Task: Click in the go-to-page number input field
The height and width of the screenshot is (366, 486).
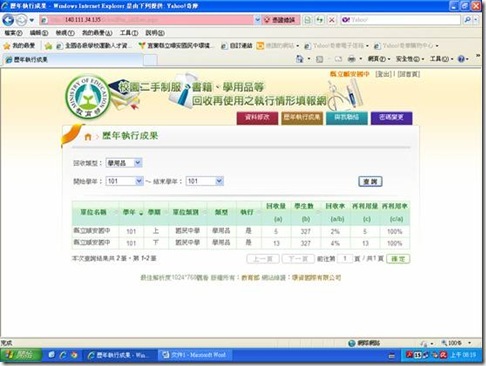Action: pyautogui.click(x=345, y=259)
